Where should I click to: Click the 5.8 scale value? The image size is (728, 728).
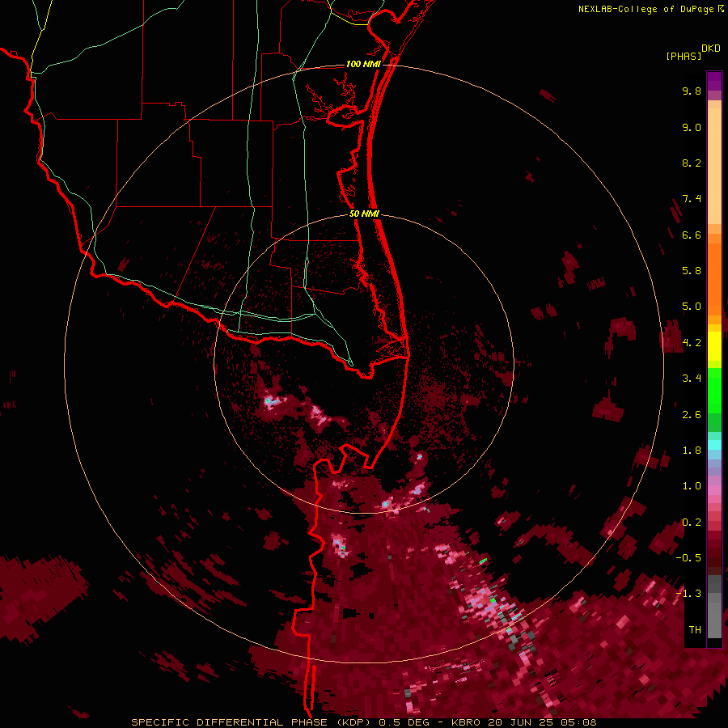point(692,271)
